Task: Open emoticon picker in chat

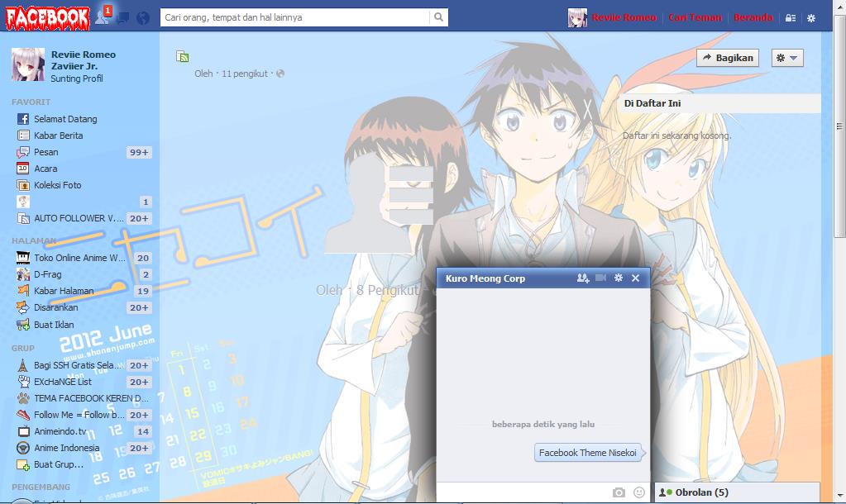Action: (x=638, y=492)
